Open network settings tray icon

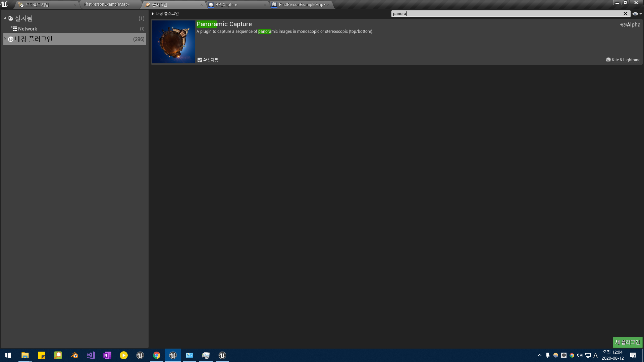pos(588,355)
